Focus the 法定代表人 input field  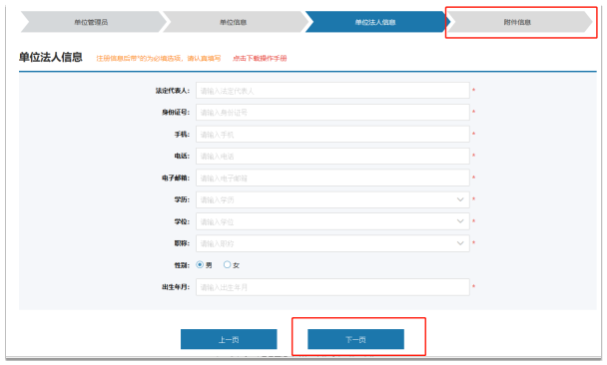333,91
